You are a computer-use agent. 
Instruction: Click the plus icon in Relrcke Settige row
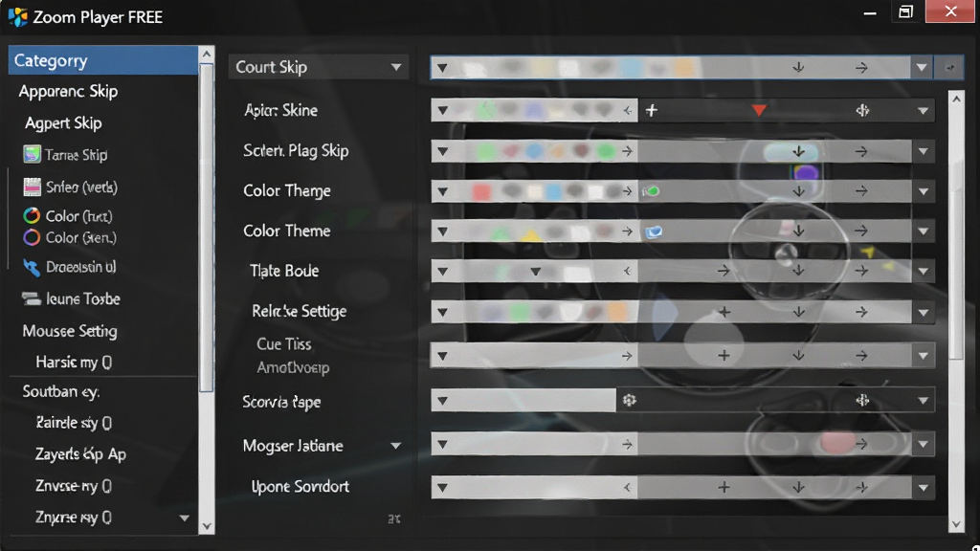(724, 311)
